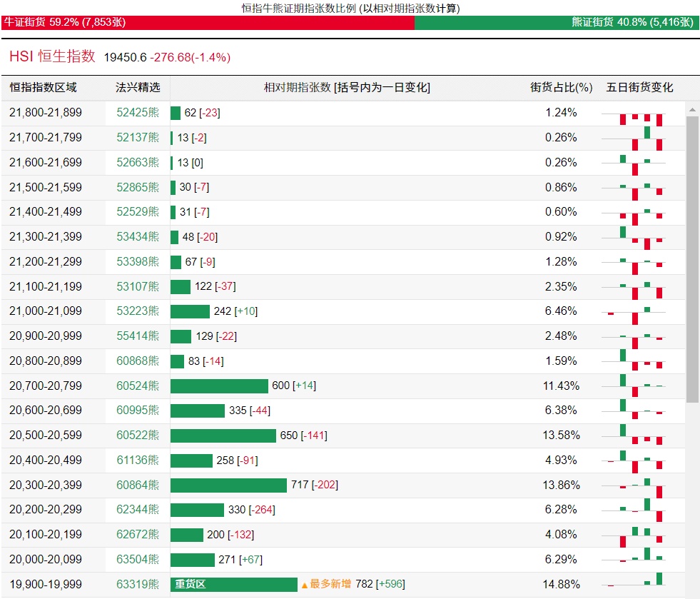700x599 pixels.
Task: Click the 20,100-20,199 five-day mini chart
Action: click(634, 536)
